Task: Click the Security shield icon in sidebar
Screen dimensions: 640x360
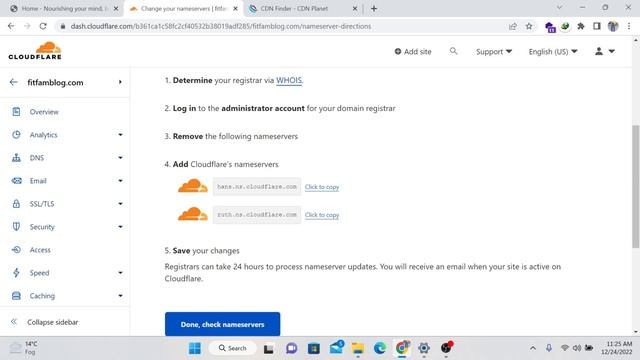Action: 16,227
